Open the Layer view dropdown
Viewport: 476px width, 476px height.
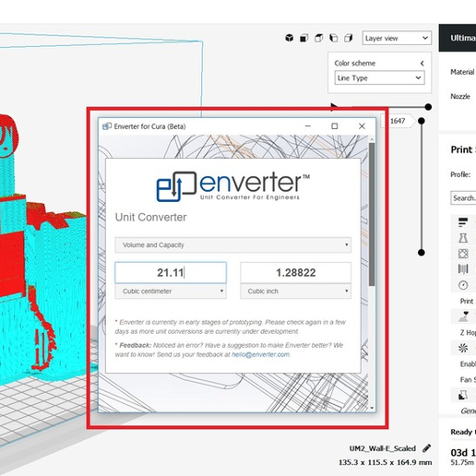[x=397, y=38]
